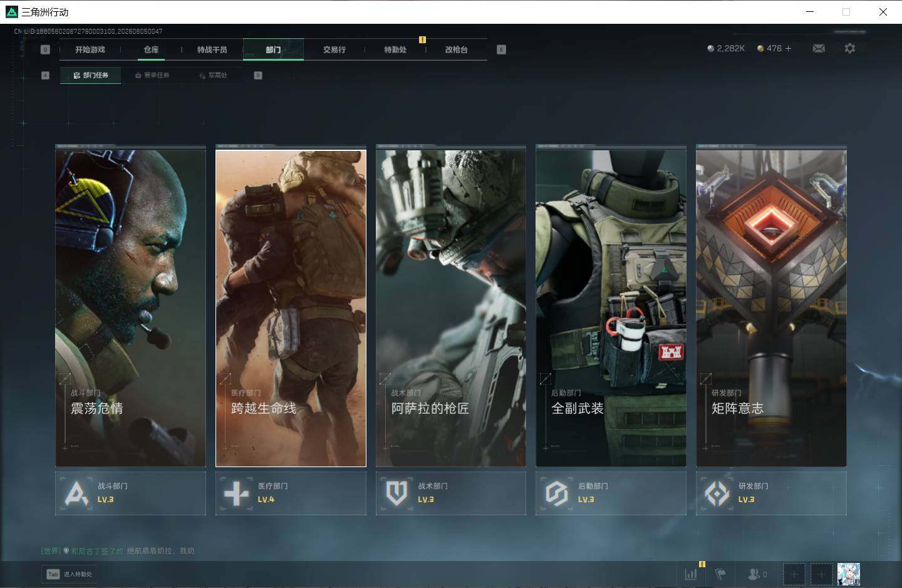Click the plus next to 476 currency
Viewport: 902px width, 588px height.
788,48
